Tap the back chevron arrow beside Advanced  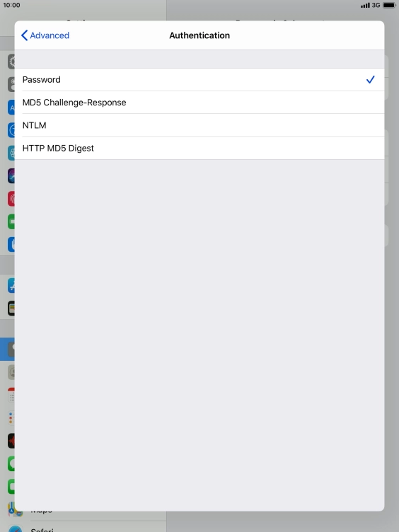pyautogui.click(x=25, y=35)
